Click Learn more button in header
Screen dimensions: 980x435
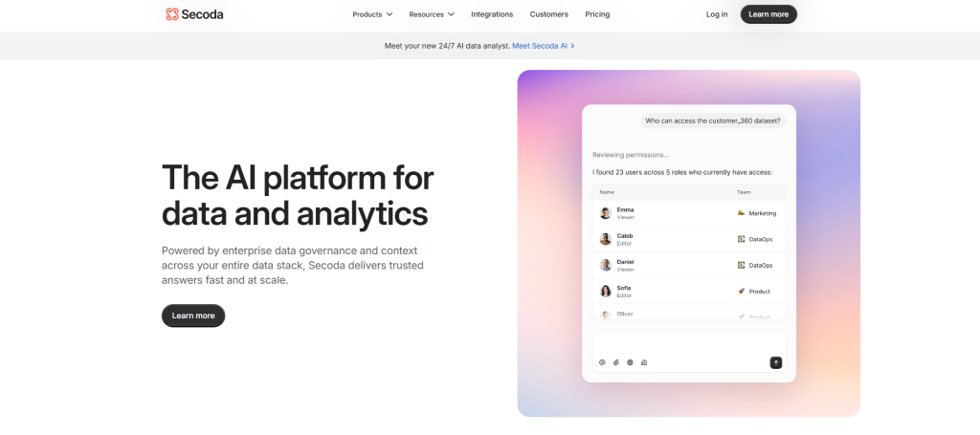pyautogui.click(x=768, y=14)
